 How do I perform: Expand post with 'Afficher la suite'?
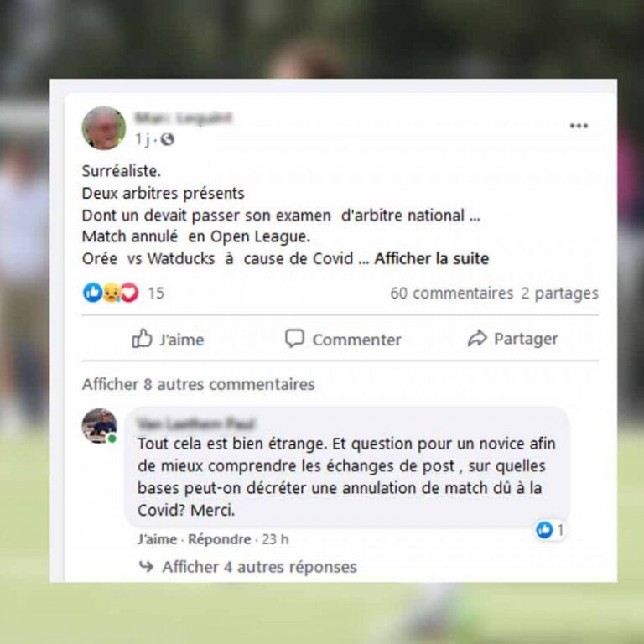431,259
